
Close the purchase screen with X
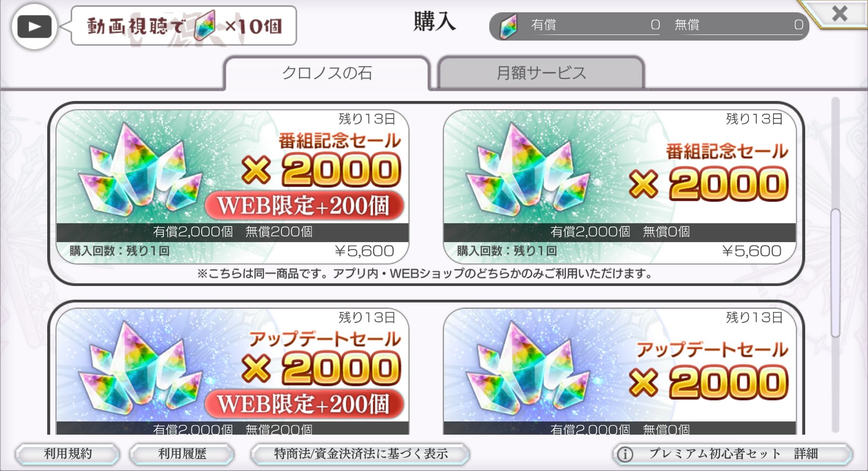(x=839, y=13)
